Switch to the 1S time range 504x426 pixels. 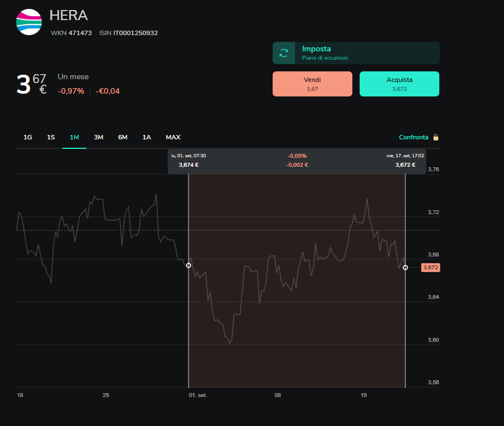point(51,137)
